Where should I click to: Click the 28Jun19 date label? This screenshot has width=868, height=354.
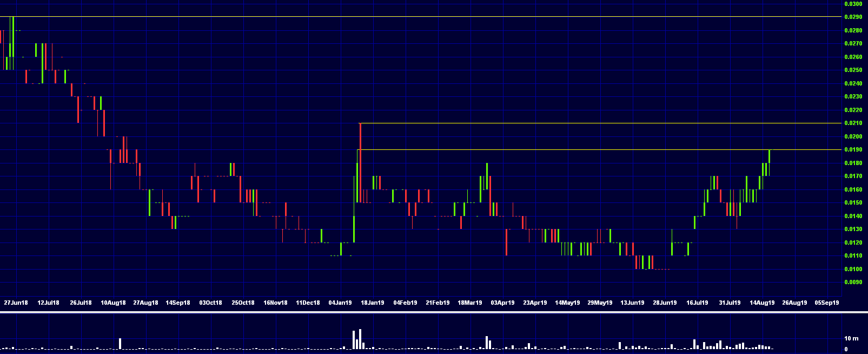665,303
